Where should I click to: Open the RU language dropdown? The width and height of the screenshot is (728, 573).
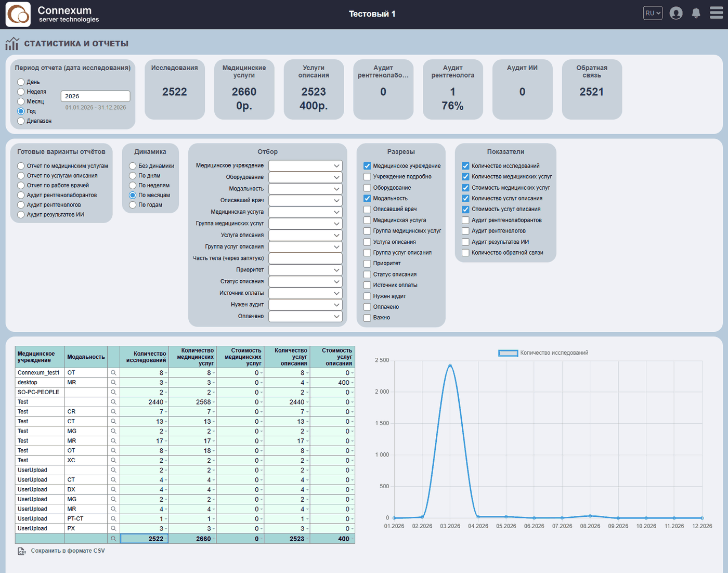(653, 13)
